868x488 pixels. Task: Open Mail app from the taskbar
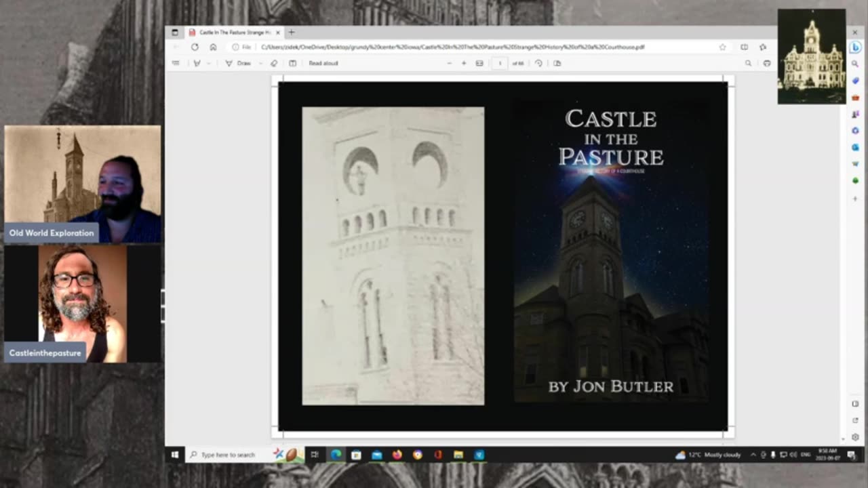pos(376,455)
